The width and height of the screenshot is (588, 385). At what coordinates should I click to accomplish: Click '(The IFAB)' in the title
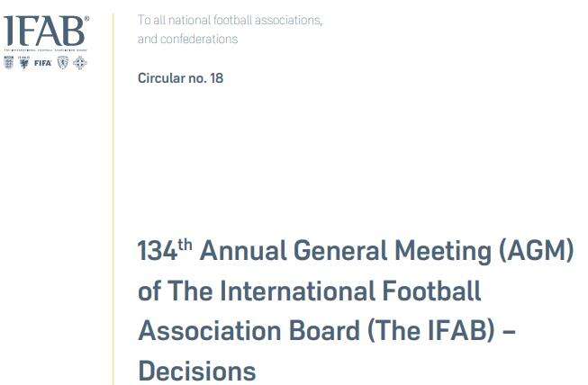click(x=431, y=331)
